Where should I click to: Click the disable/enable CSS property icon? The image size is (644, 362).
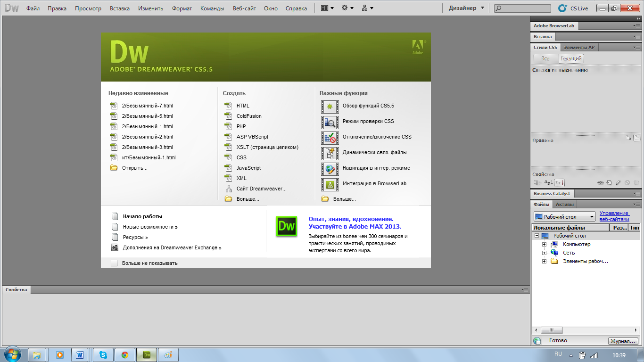(x=627, y=182)
